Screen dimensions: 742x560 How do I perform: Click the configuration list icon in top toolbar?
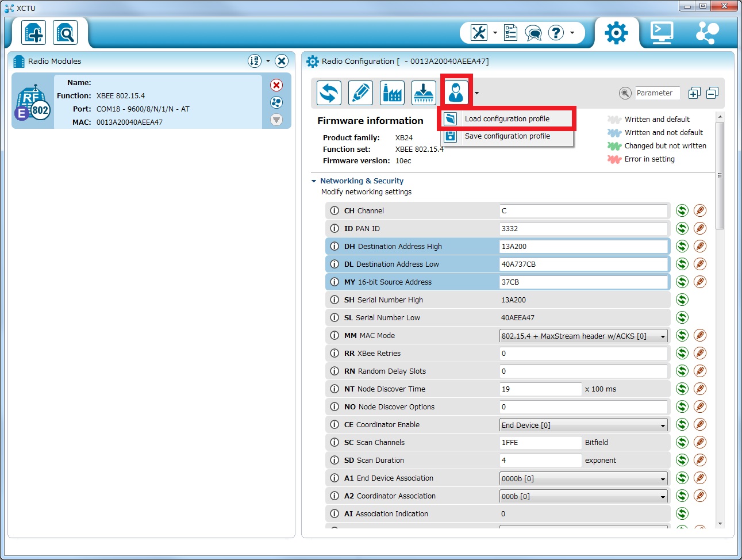(x=510, y=33)
